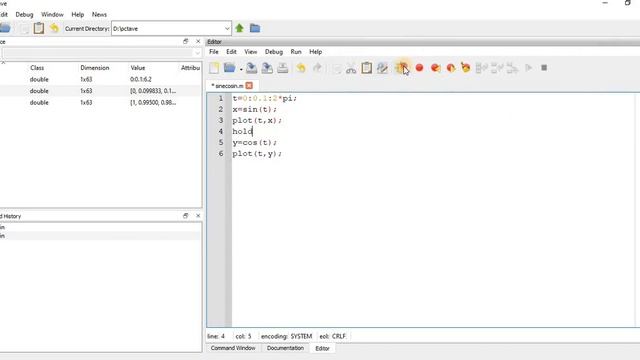
Task: Open the main Debug menu
Action: tap(24, 15)
